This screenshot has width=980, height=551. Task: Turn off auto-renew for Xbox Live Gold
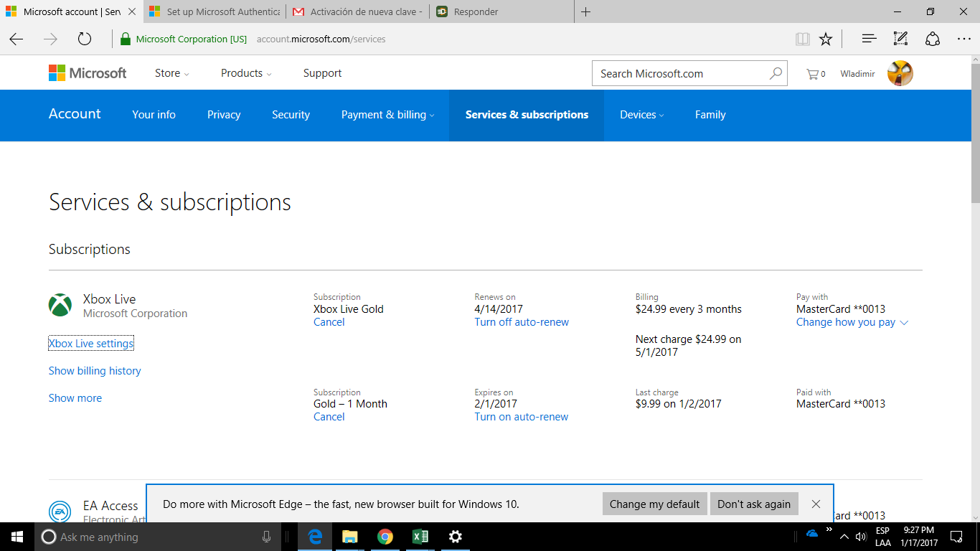522,322
